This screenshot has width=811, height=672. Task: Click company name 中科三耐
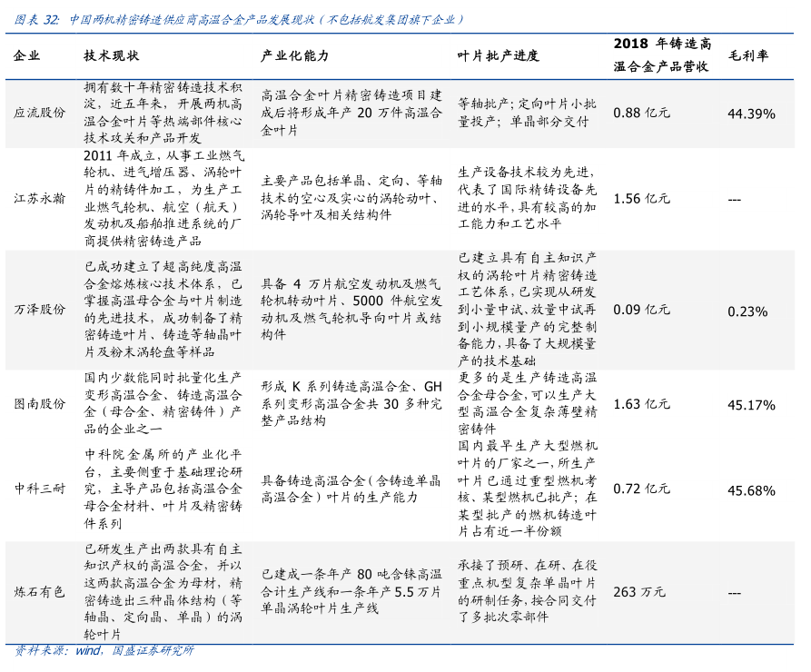coord(40,489)
